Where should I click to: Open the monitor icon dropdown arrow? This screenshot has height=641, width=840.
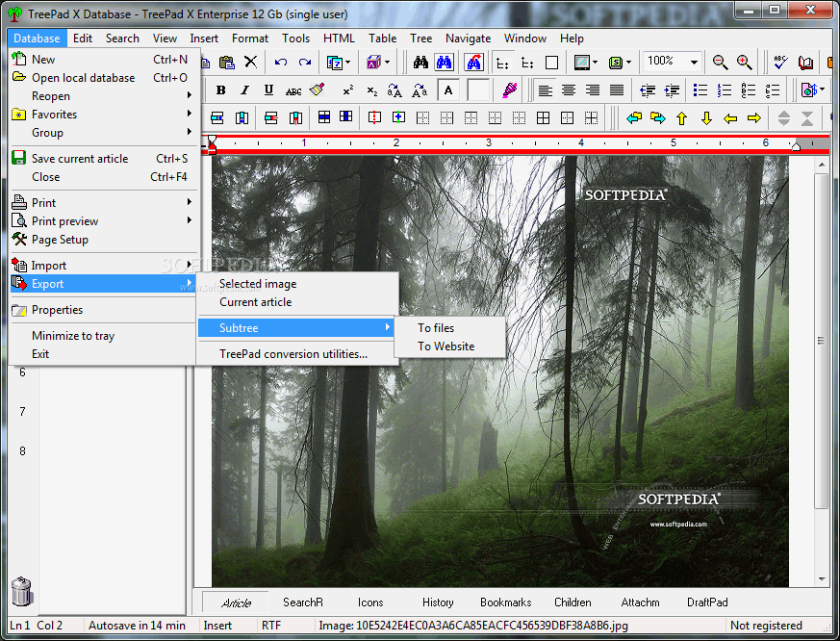(x=596, y=63)
